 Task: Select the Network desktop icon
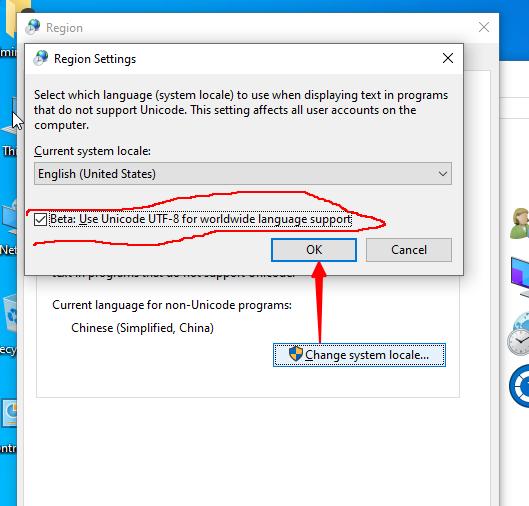click(9, 218)
